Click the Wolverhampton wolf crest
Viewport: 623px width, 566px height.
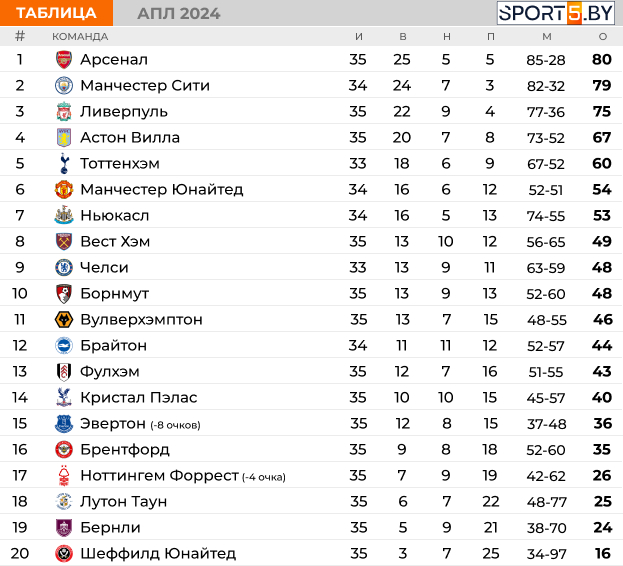coord(64,320)
